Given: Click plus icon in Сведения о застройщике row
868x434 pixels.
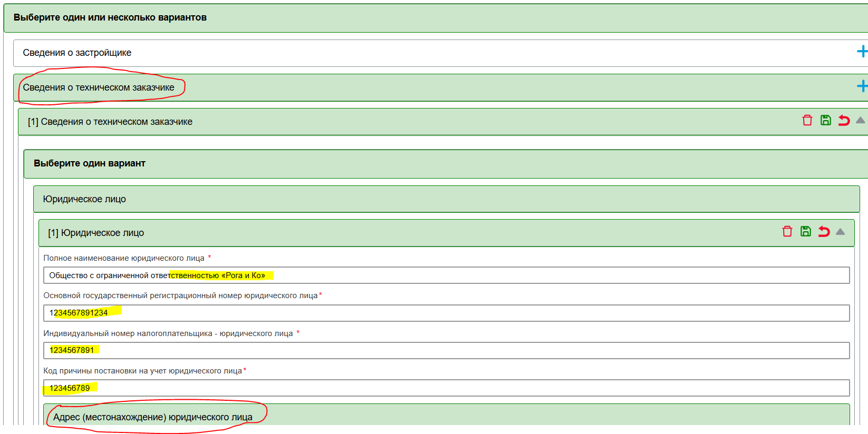Looking at the screenshot, I should [862, 52].
